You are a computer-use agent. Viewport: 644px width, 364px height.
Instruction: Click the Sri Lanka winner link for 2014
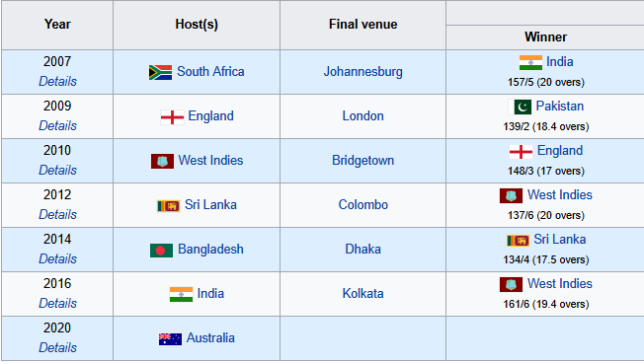pyautogui.click(x=559, y=240)
